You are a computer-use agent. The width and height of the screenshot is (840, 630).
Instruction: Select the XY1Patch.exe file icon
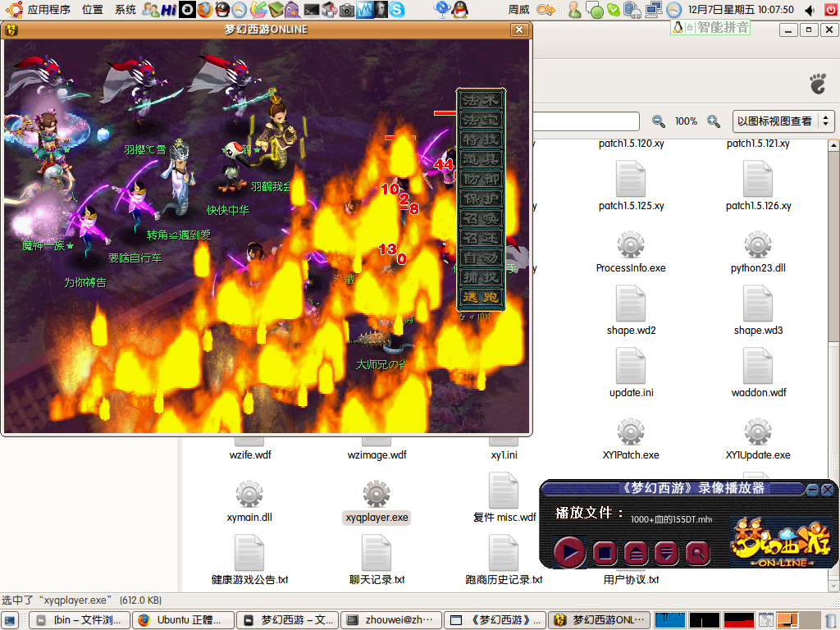point(631,431)
